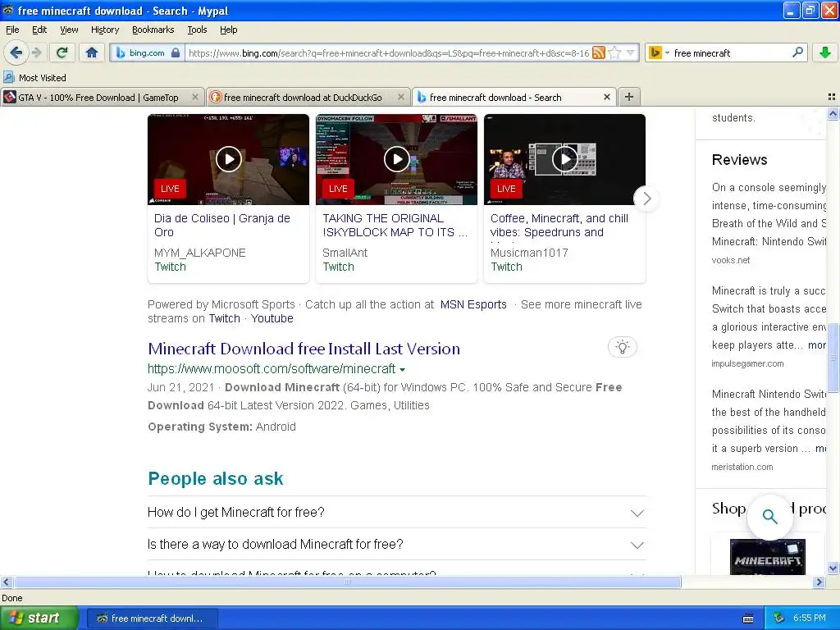840x630 pixels.
Task: Click the vertical scrollbar up arrow
Action: point(833,113)
